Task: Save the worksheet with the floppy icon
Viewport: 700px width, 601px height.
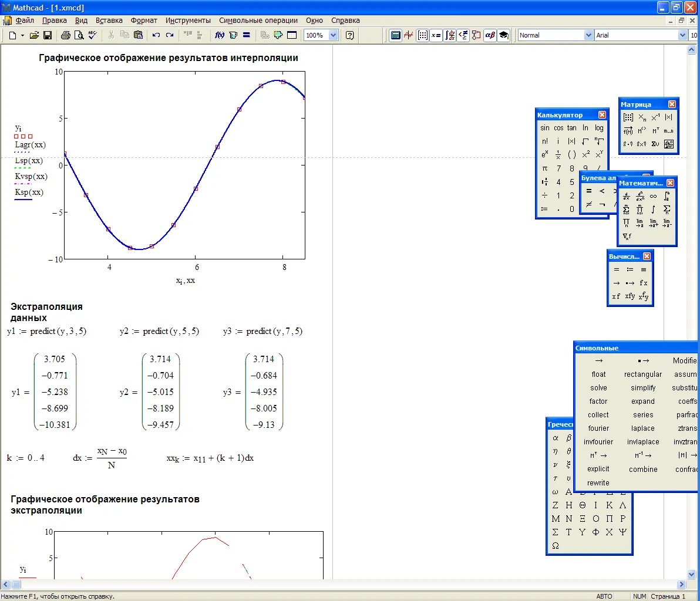Action: click(x=48, y=35)
